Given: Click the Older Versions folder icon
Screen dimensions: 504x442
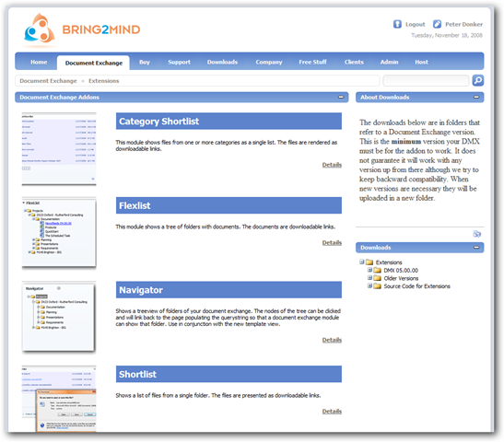Looking at the screenshot, I should click(378, 278).
